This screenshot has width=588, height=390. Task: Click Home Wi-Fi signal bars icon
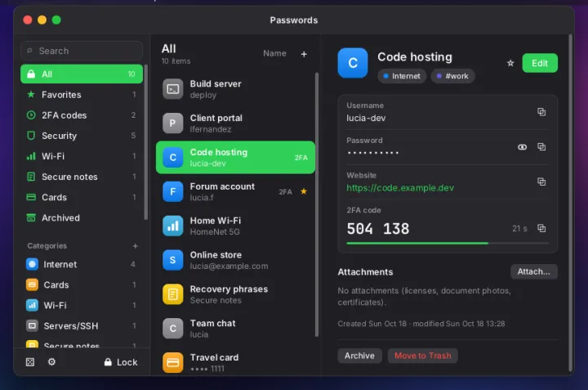(x=173, y=226)
